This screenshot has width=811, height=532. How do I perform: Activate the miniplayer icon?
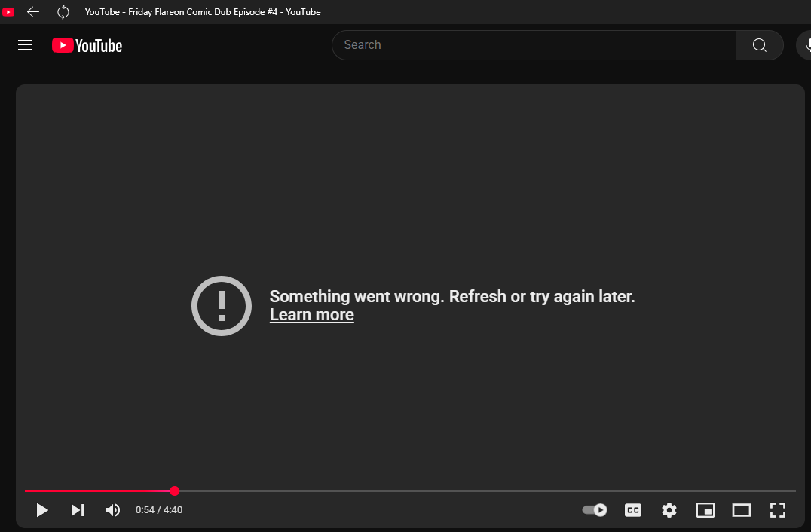coord(705,510)
